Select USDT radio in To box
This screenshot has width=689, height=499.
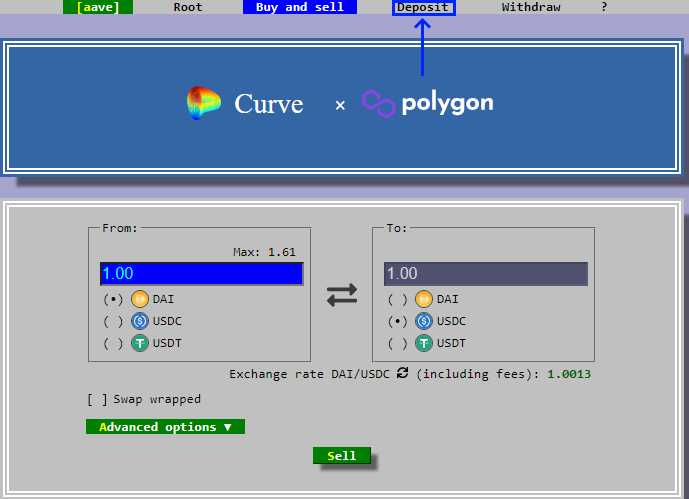pyautogui.click(x=397, y=343)
